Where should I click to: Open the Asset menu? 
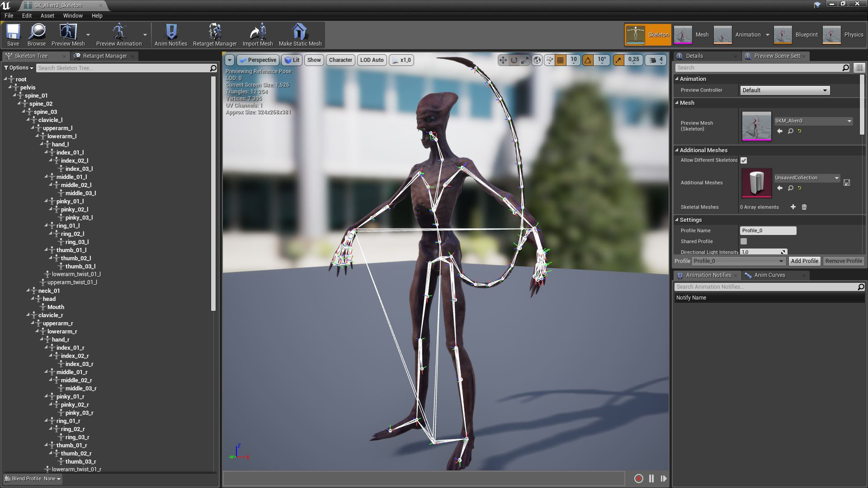[47, 15]
